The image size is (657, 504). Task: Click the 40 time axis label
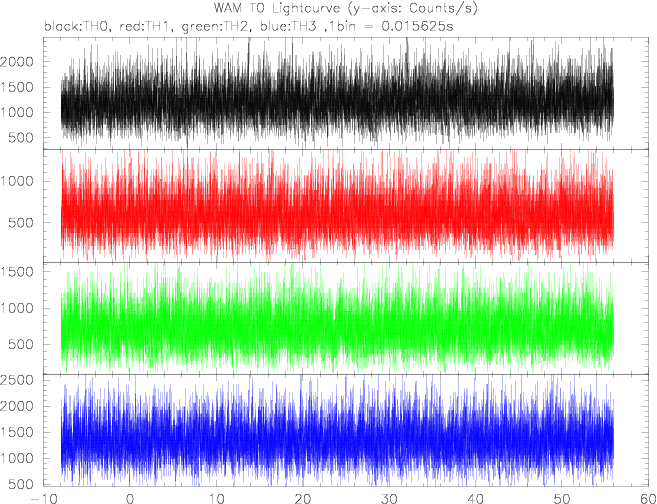click(x=475, y=499)
